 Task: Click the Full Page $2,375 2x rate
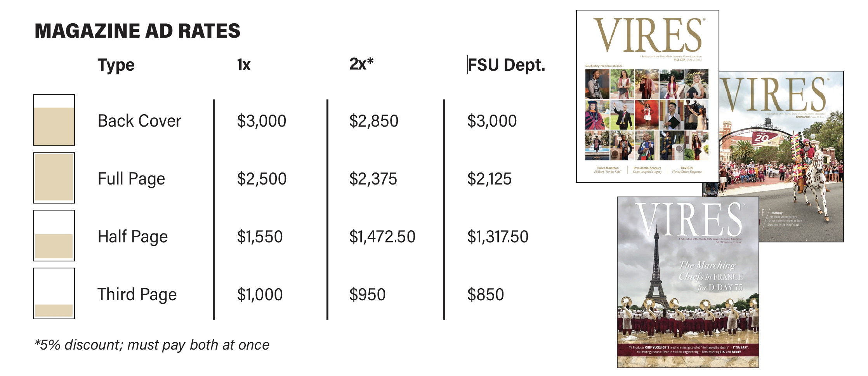tap(373, 179)
